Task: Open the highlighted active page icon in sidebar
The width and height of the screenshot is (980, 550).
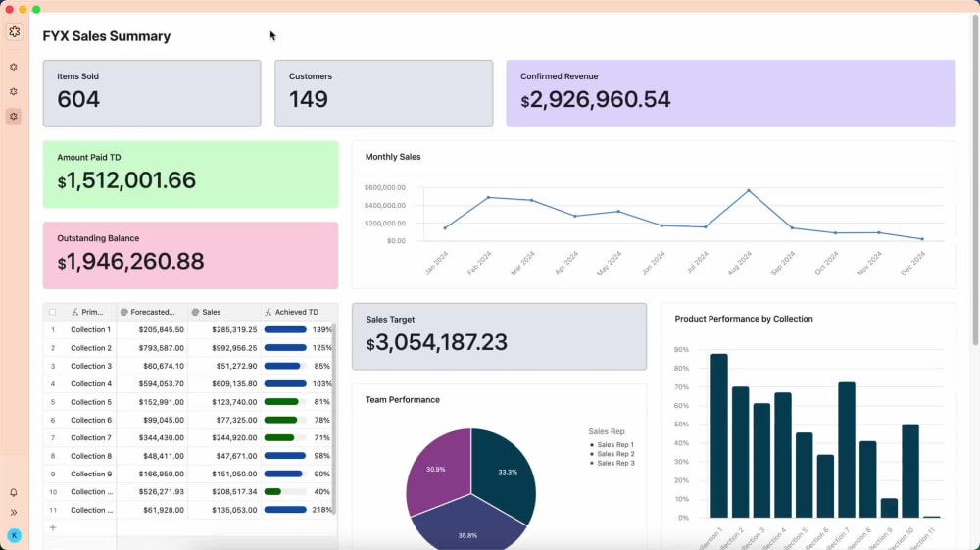Action: click(x=14, y=117)
